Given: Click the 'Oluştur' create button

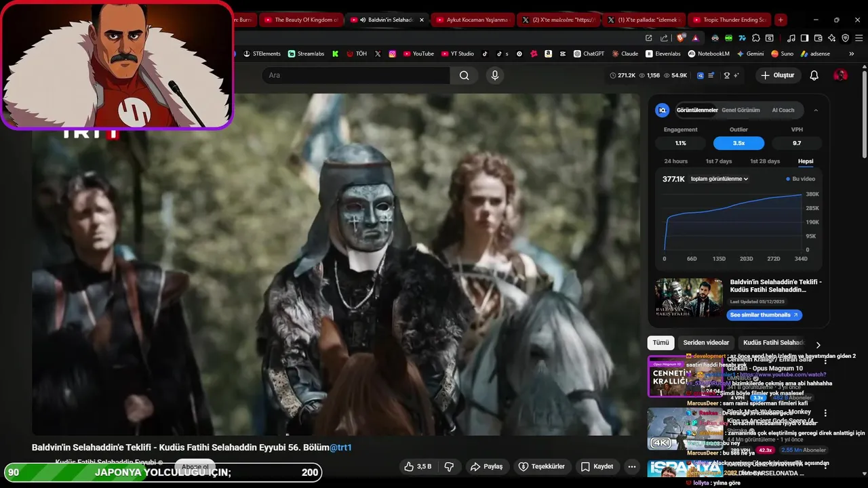Looking at the screenshot, I should click(x=777, y=75).
